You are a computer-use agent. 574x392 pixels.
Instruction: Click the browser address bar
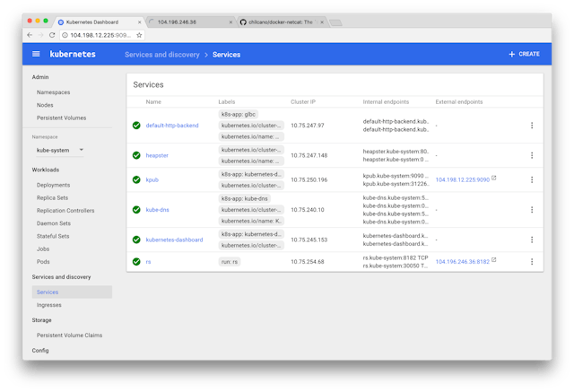coord(102,35)
